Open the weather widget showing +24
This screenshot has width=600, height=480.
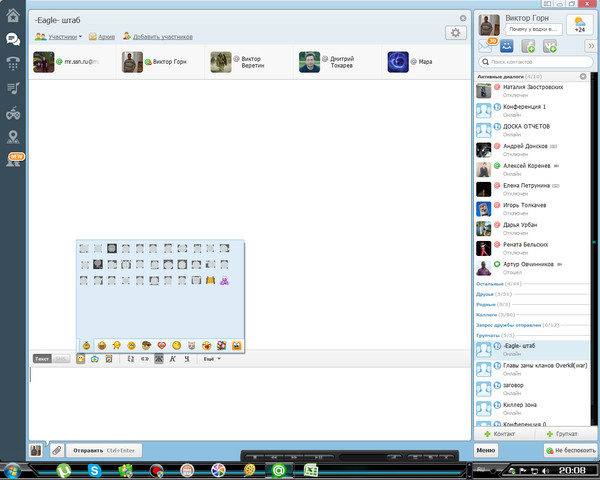click(580, 25)
